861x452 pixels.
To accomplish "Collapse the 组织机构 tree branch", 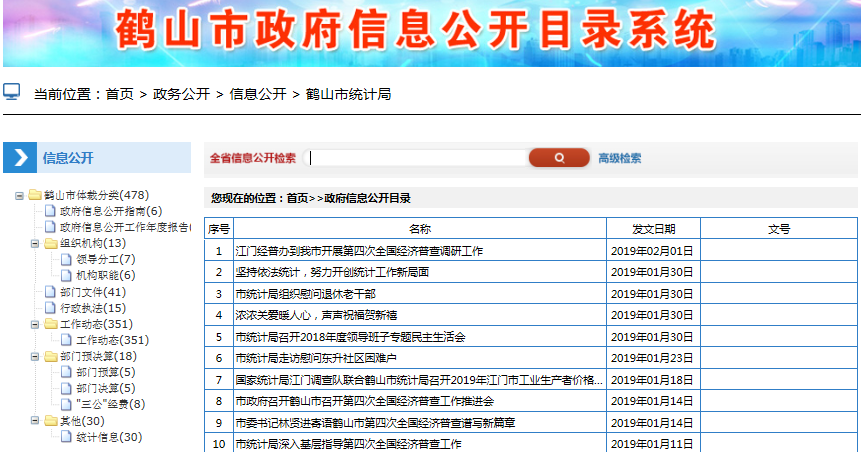I will pos(35,243).
